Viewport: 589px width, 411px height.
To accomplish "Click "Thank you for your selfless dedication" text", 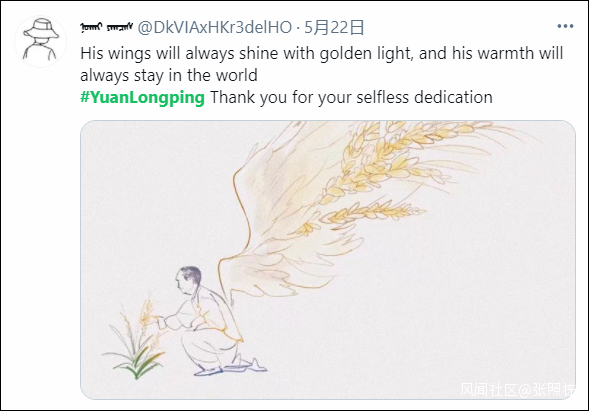I will (351, 98).
